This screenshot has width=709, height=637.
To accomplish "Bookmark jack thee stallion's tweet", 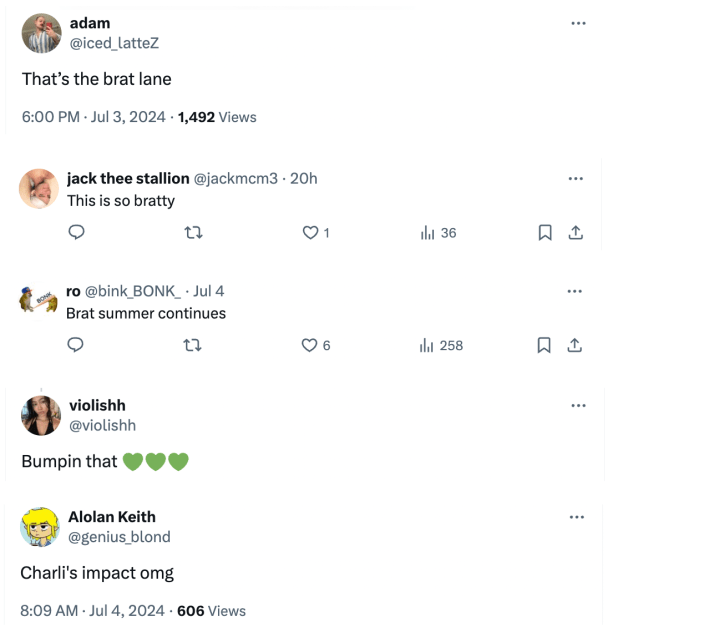I will 545,233.
